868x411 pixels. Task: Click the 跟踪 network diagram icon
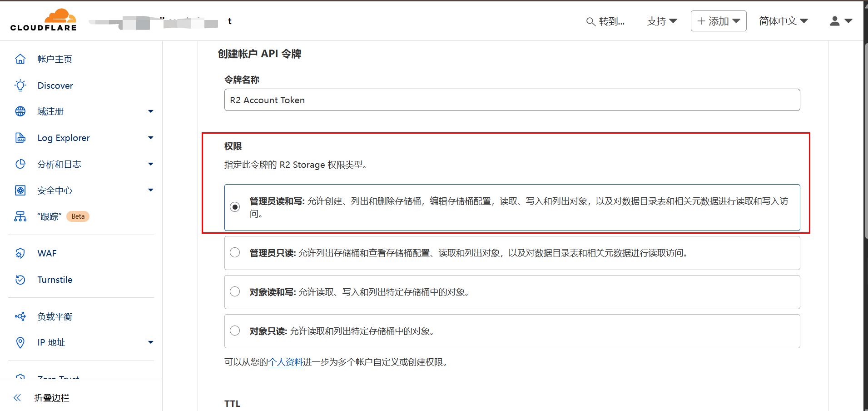[20, 216]
